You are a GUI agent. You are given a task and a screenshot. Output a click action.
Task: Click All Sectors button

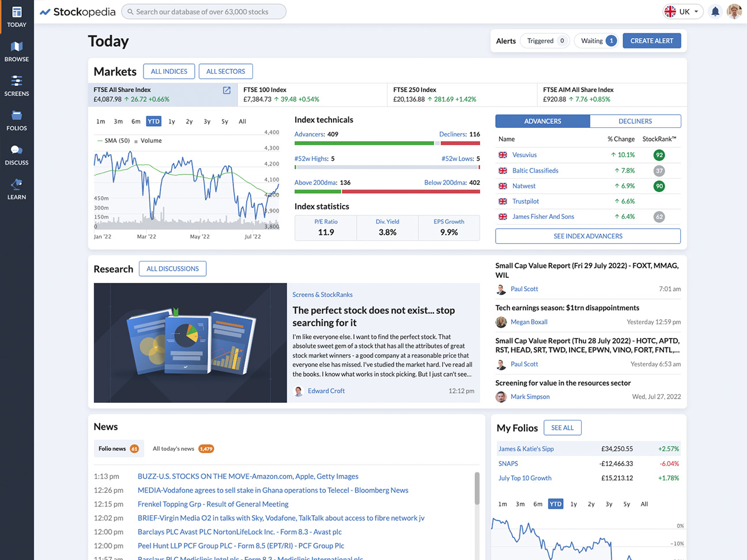(225, 71)
